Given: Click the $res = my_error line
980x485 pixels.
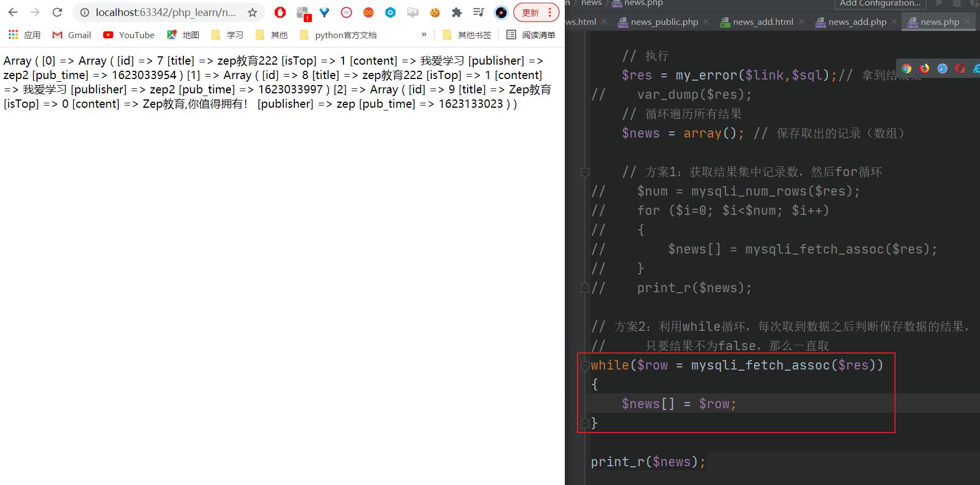Looking at the screenshot, I should click(x=730, y=75).
